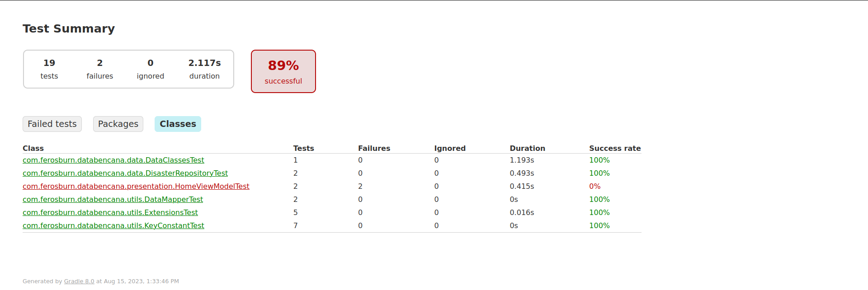Screen dimensions: 868x290
Task: Click the 89% successful badge
Action: 283,71
